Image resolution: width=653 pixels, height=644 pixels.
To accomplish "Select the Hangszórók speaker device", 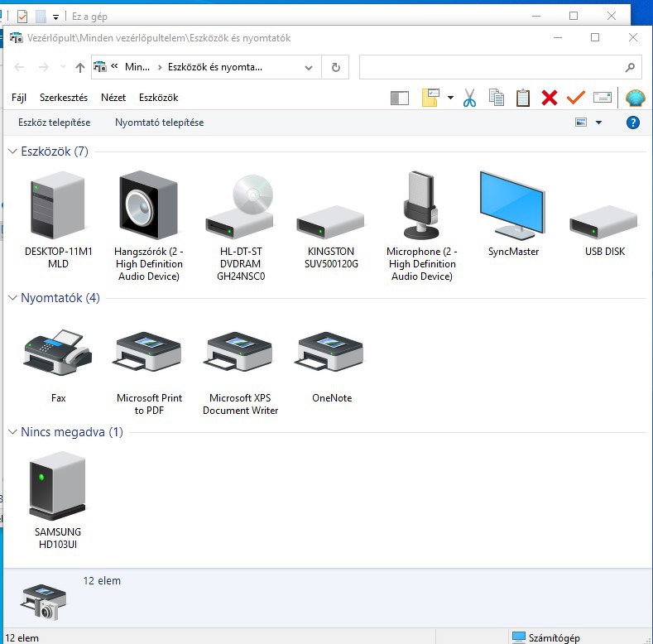I will 149,226.
